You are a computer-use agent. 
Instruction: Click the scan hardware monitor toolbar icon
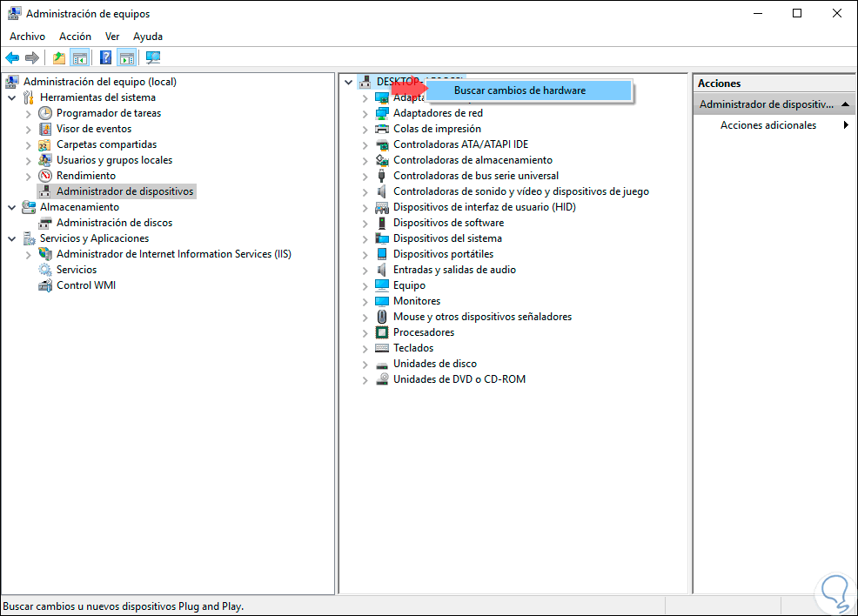153,57
